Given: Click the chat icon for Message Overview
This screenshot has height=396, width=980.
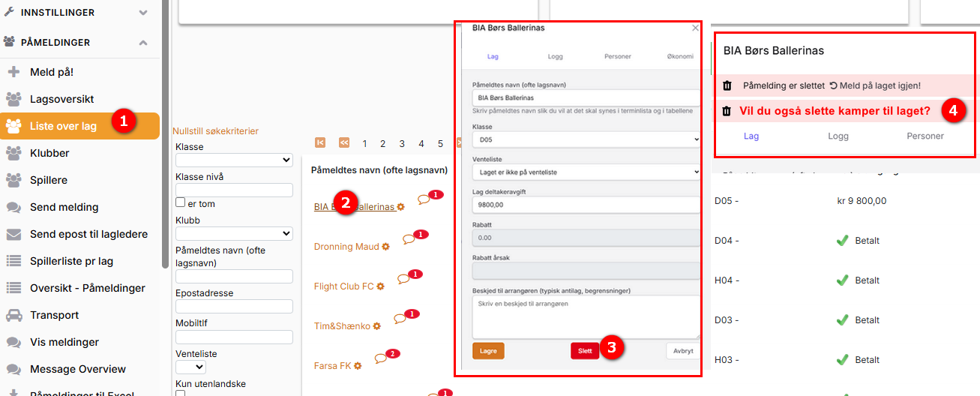Looking at the screenshot, I should click(x=13, y=369).
